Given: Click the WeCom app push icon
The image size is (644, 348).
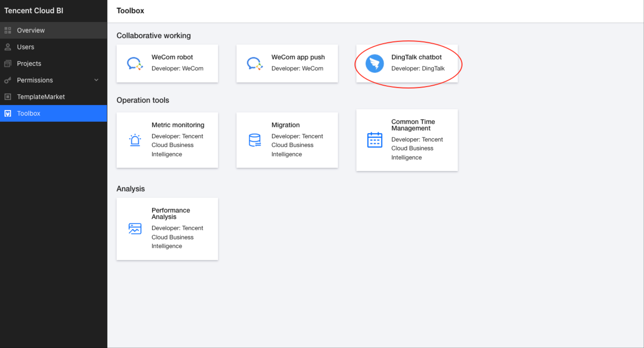Looking at the screenshot, I should 255,63.
